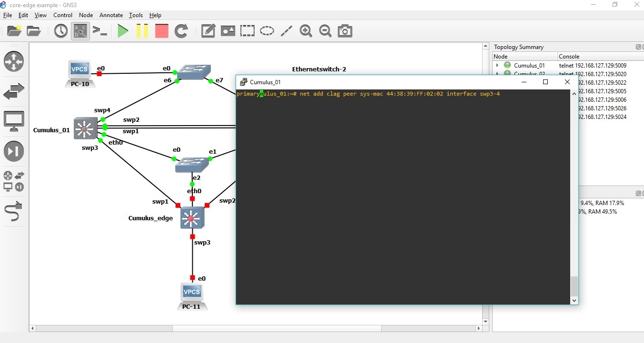Click the Node column header

point(525,56)
